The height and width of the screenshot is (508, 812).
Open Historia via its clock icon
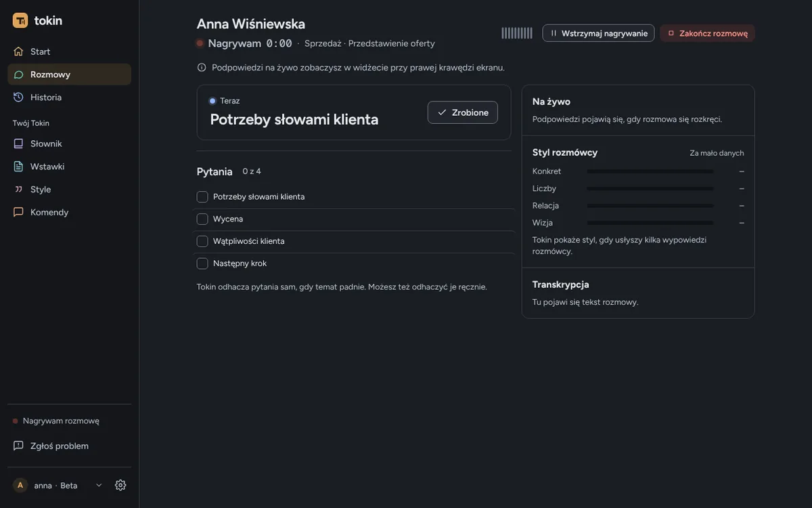(x=18, y=97)
